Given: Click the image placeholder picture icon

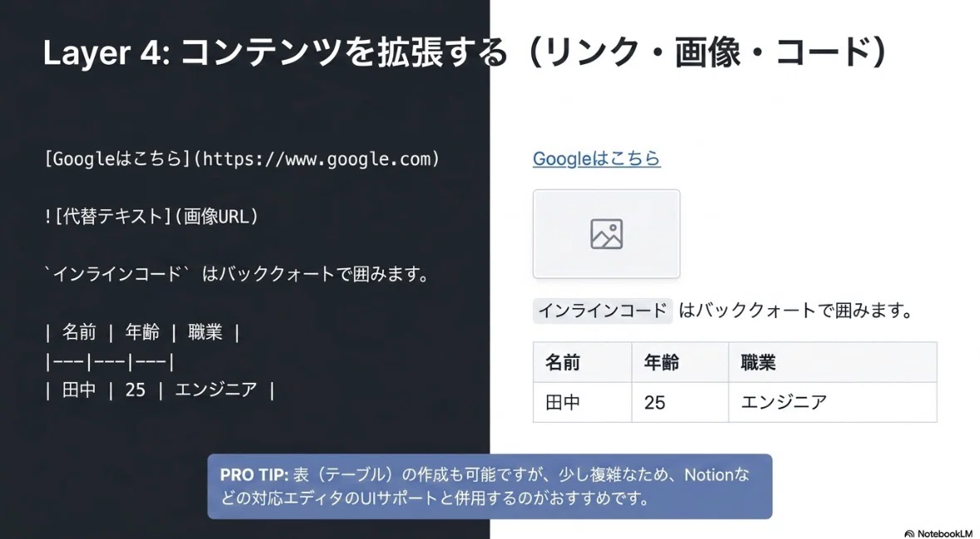Looking at the screenshot, I should (x=606, y=234).
